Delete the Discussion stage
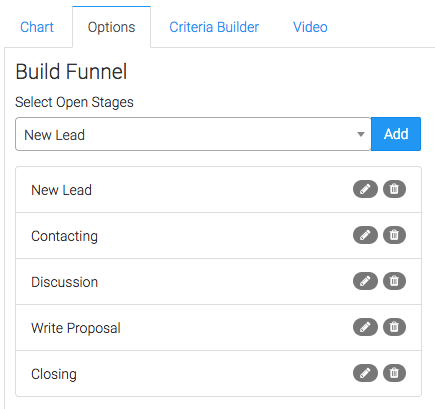435x409 pixels. (394, 281)
